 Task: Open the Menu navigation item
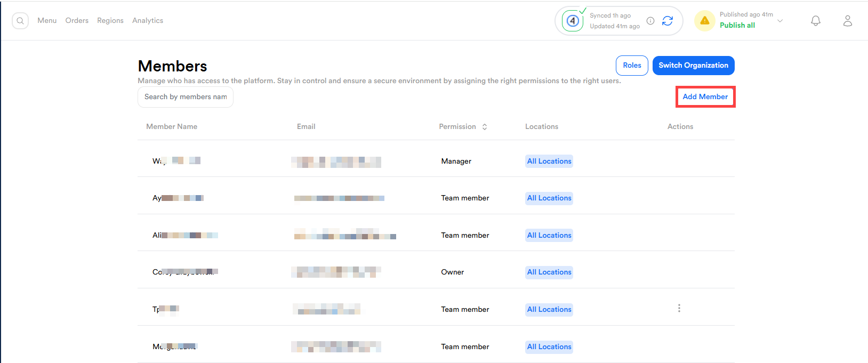coord(47,21)
